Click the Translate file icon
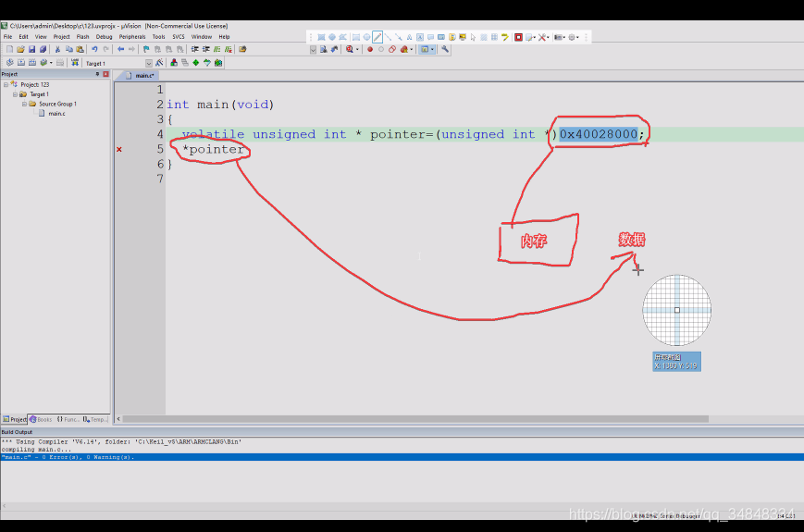The width and height of the screenshot is (804, 532). pyautogui.click(x=10, y=63)
